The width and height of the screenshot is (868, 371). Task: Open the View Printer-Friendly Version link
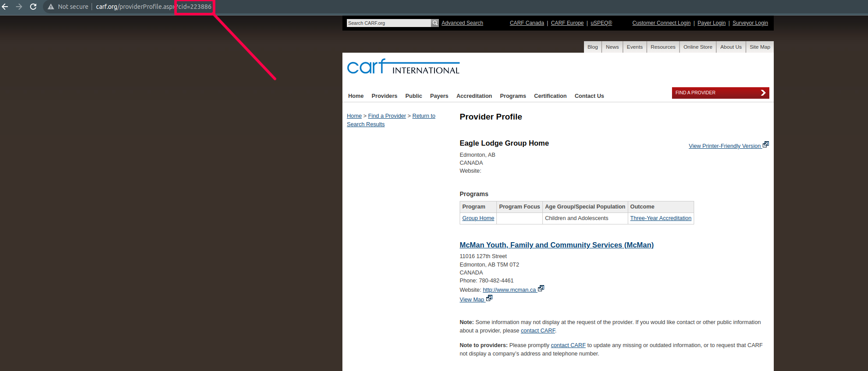(724, 146)
